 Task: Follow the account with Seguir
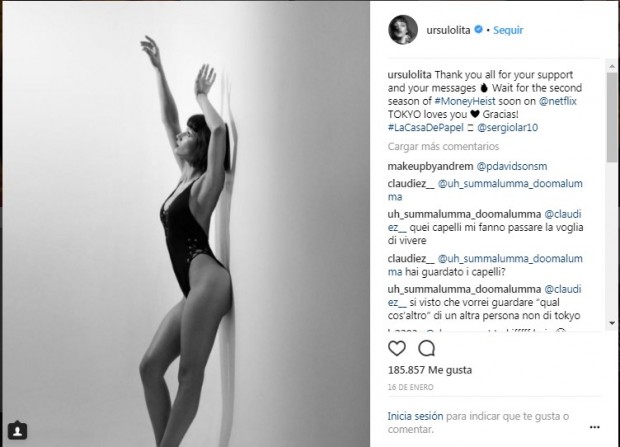coord(508,30)
